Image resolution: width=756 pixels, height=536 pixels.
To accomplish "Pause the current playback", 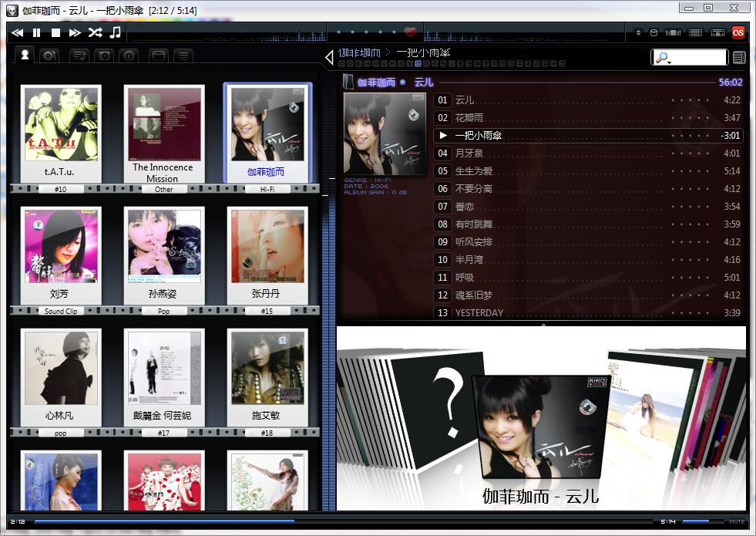I will (37, 33).
